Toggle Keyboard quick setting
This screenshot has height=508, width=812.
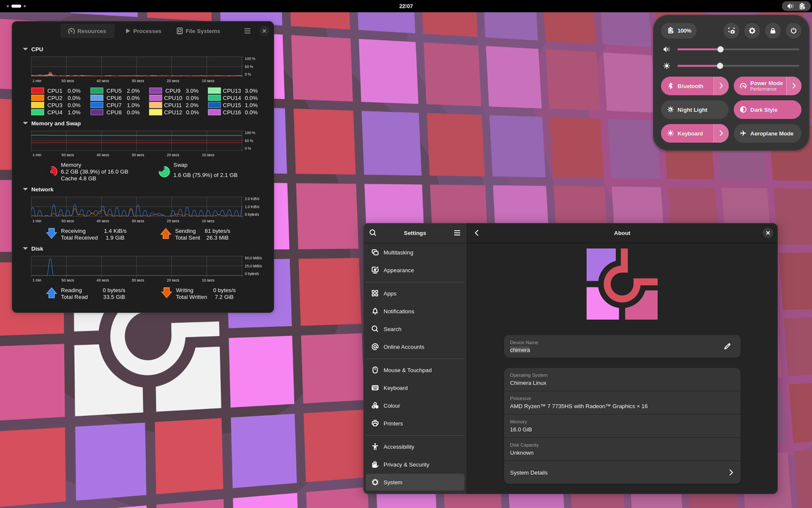[687, 133]
